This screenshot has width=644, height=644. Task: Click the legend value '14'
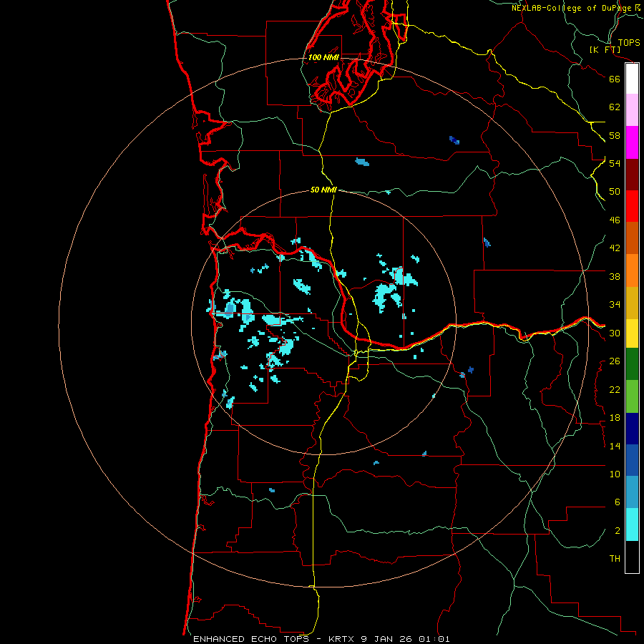[x=615, y=446]
